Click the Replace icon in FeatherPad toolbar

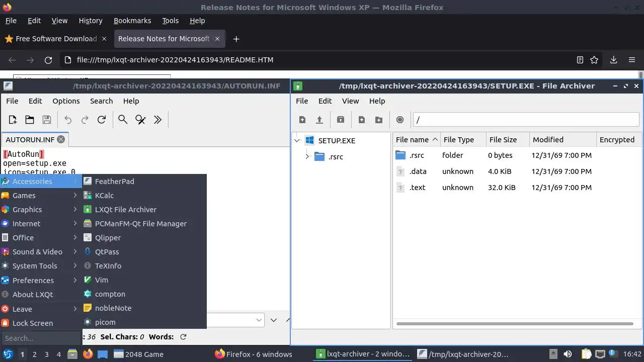pos(140,120)
